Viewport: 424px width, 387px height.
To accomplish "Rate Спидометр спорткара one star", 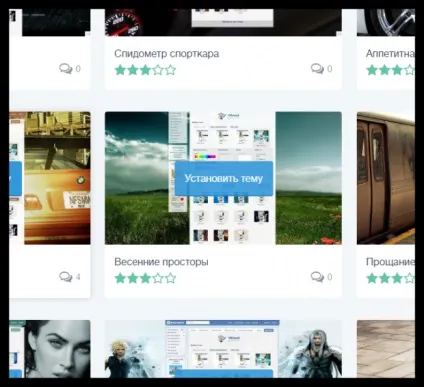I will 120,70.
